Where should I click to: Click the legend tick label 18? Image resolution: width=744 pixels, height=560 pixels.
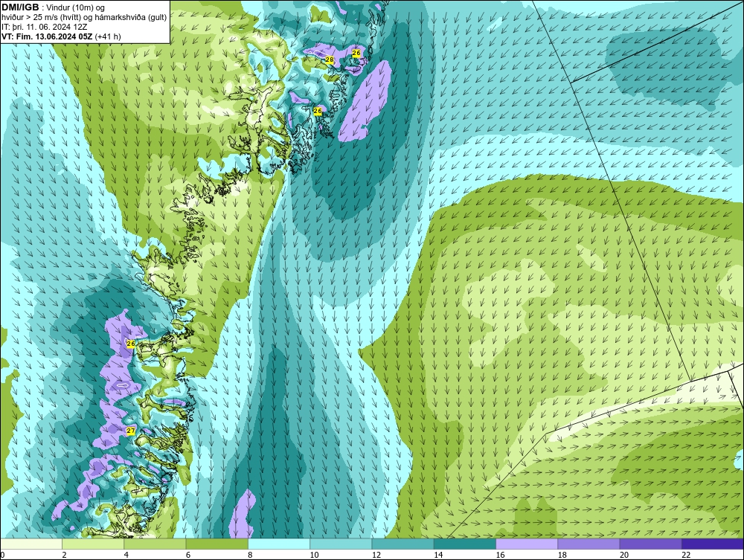pyautogui.click(x=562, y=555)
